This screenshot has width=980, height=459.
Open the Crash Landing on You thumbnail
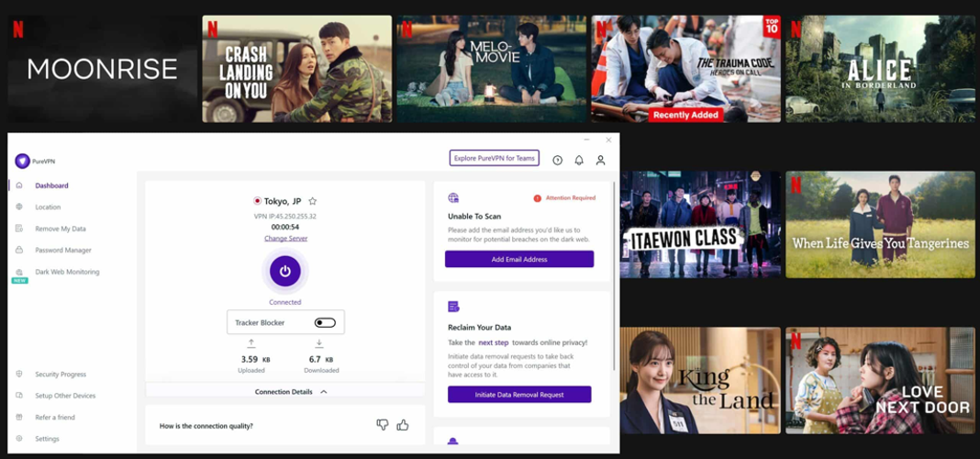coord(296,69)
